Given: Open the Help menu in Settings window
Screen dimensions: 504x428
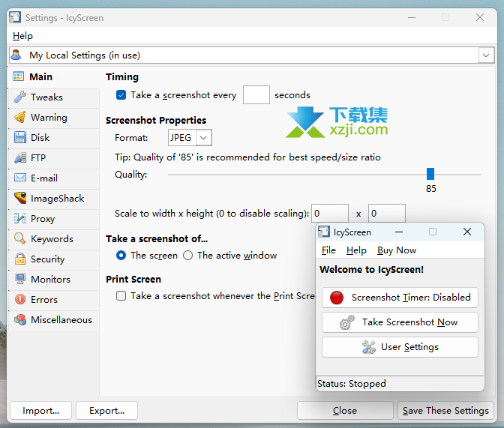Looking at the screenshot, I should click(x=22, y=36).
